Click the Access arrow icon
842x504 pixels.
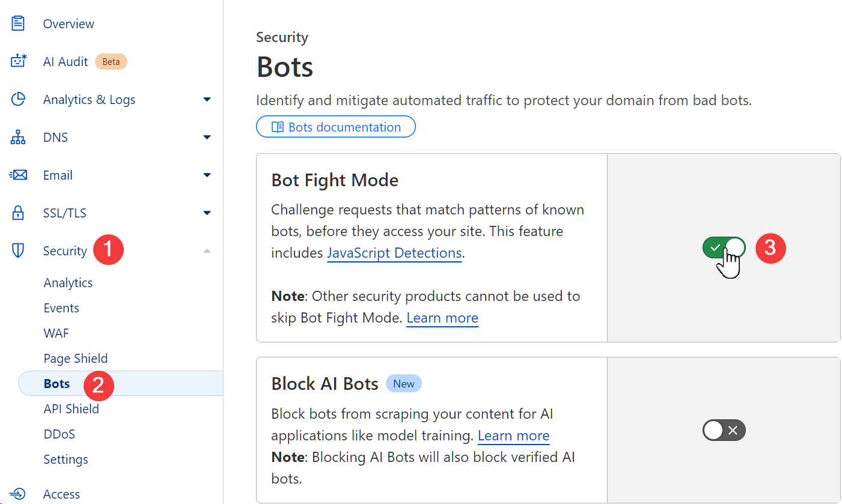[19, 494]
